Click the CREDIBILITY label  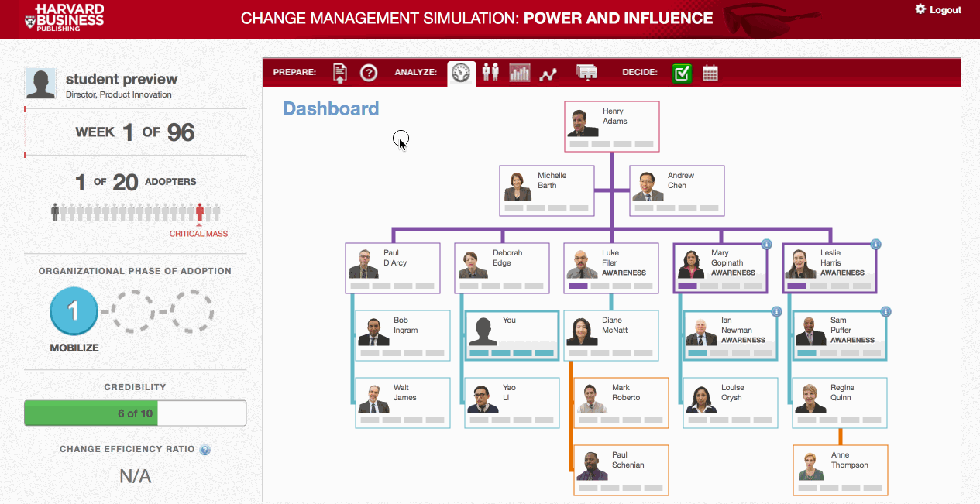click(135, 387)
